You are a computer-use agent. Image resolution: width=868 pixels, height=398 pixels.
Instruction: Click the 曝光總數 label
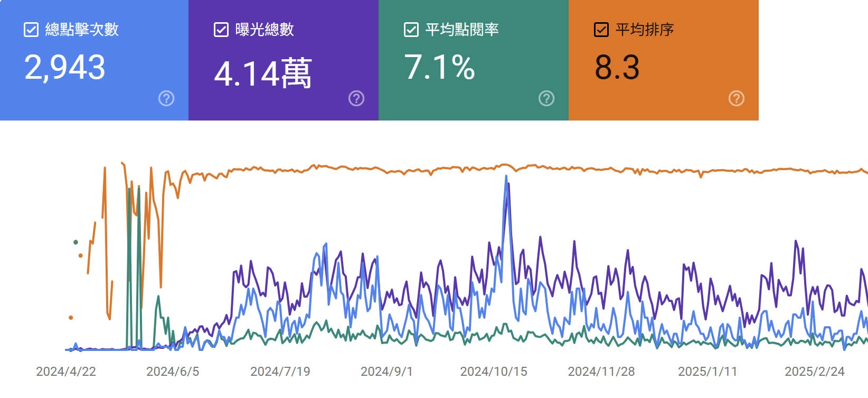tap(265, 30)
